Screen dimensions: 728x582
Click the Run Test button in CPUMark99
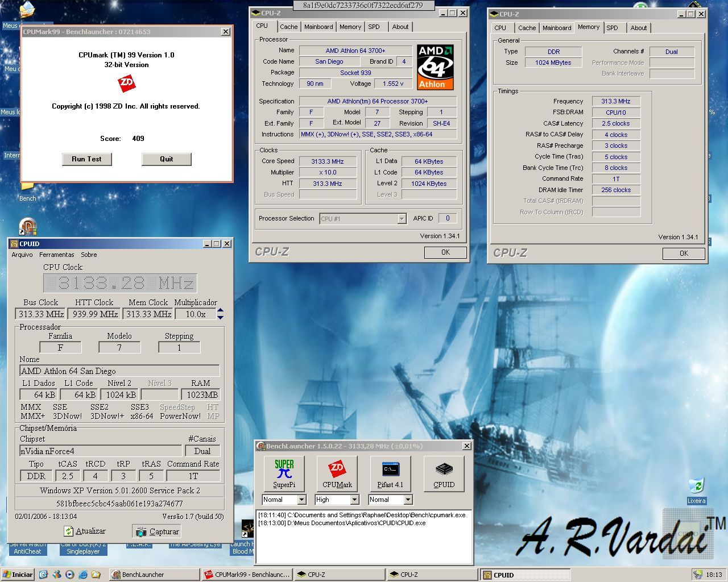click(86, 159)
